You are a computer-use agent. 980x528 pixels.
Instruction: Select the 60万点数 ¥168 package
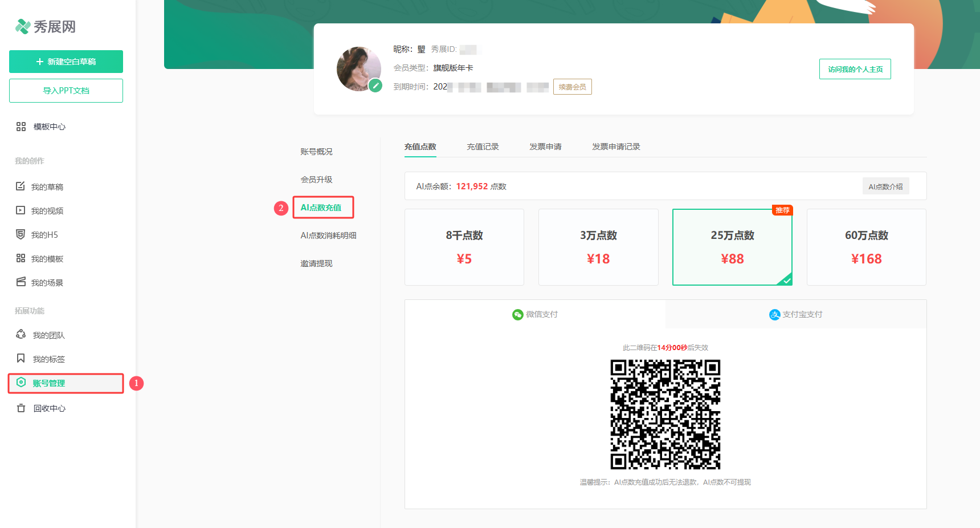click(867, 247)
